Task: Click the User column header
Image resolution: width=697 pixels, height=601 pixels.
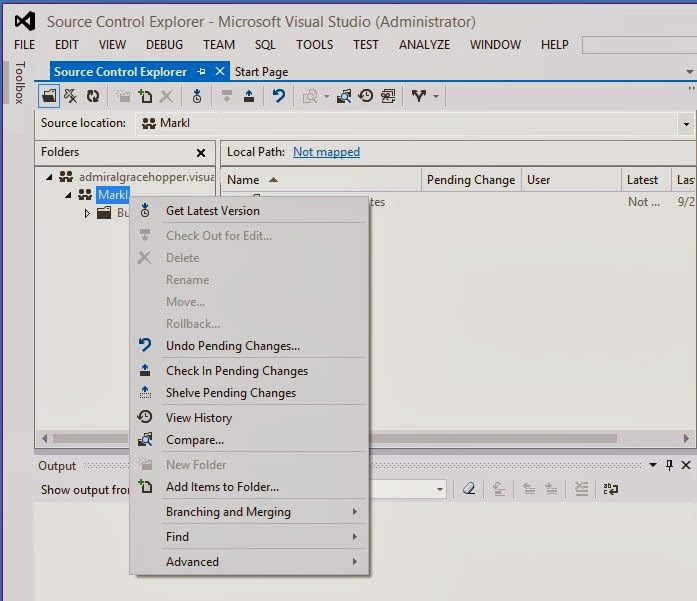Action: (571, 180)
